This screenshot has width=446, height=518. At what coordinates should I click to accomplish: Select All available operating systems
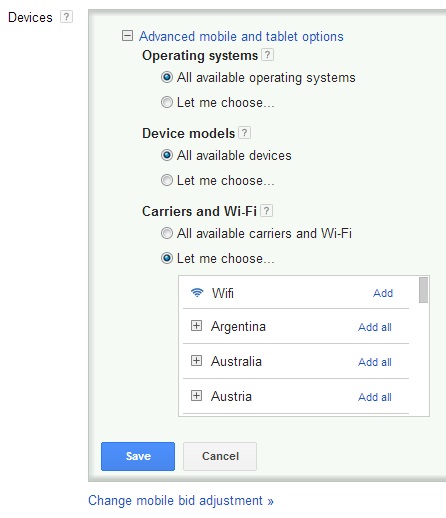pyautogui.click(x=167, y=77)
